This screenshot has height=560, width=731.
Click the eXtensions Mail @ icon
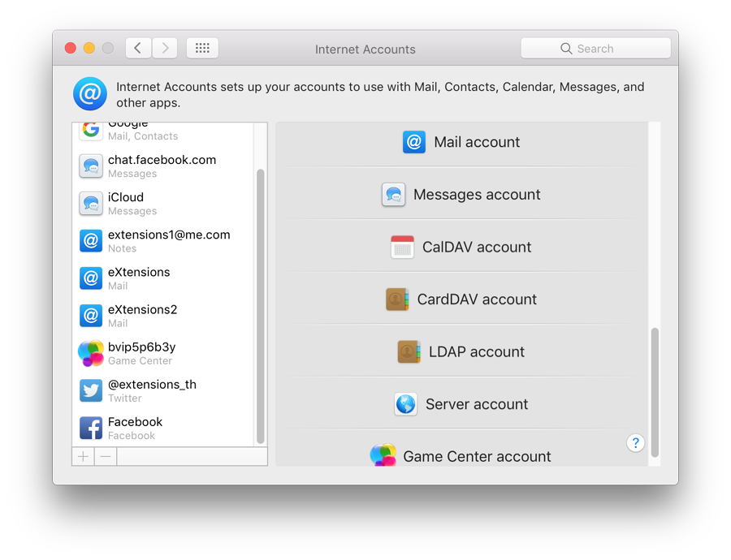pyautogui.click(x=91, y=278)
